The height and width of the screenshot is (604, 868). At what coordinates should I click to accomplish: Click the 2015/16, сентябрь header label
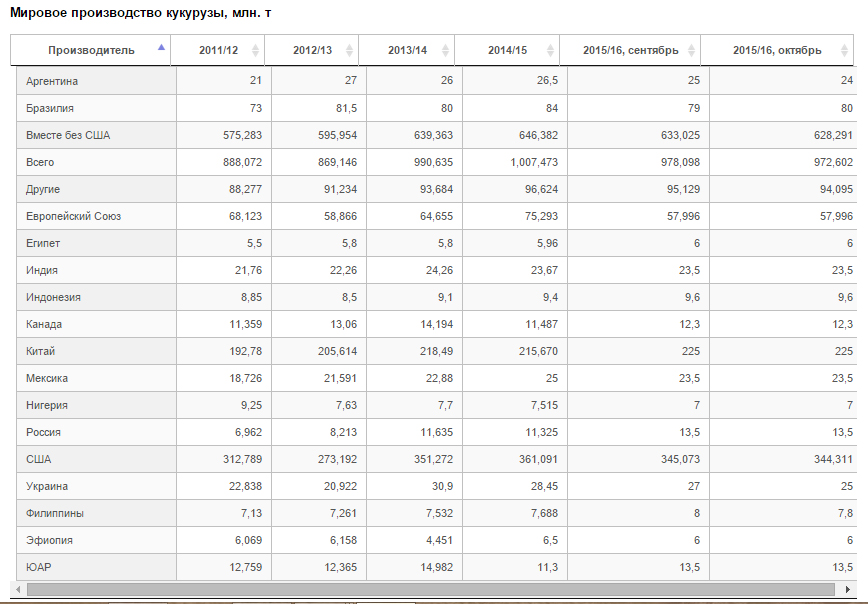pos(631,50)
